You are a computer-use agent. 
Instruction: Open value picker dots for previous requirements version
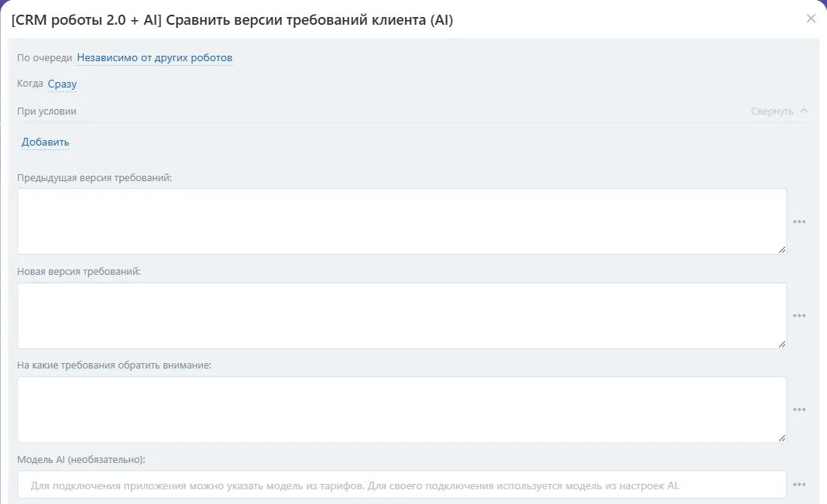point(799,221)
